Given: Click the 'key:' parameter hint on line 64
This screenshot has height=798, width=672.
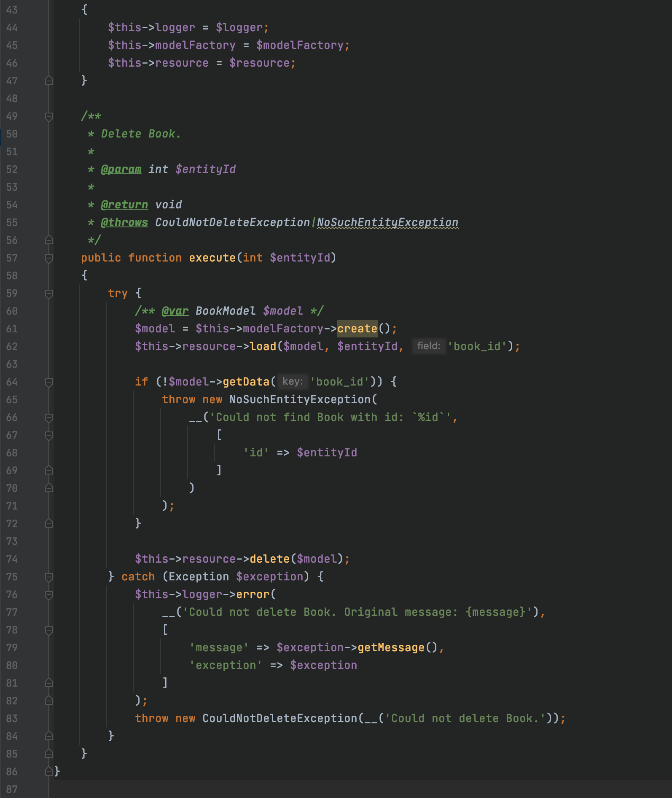Looking at the screenshot, I should 293,382.
